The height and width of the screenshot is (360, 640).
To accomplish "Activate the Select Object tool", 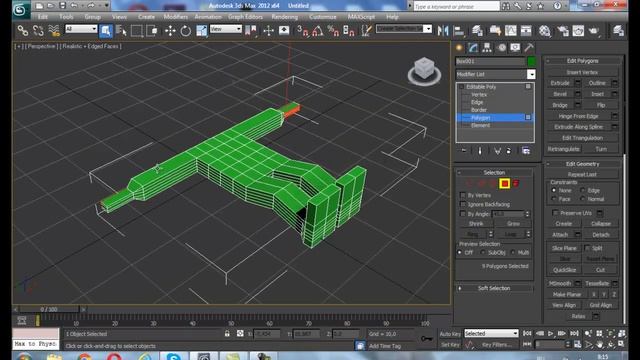I will click(106, 31).
